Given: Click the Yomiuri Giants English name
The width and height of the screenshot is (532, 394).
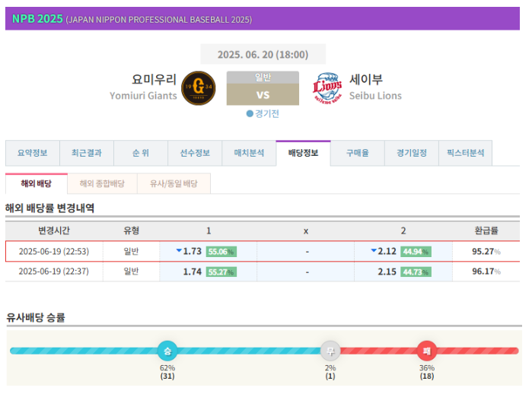Looking at the screenshot, I should 143,96.
